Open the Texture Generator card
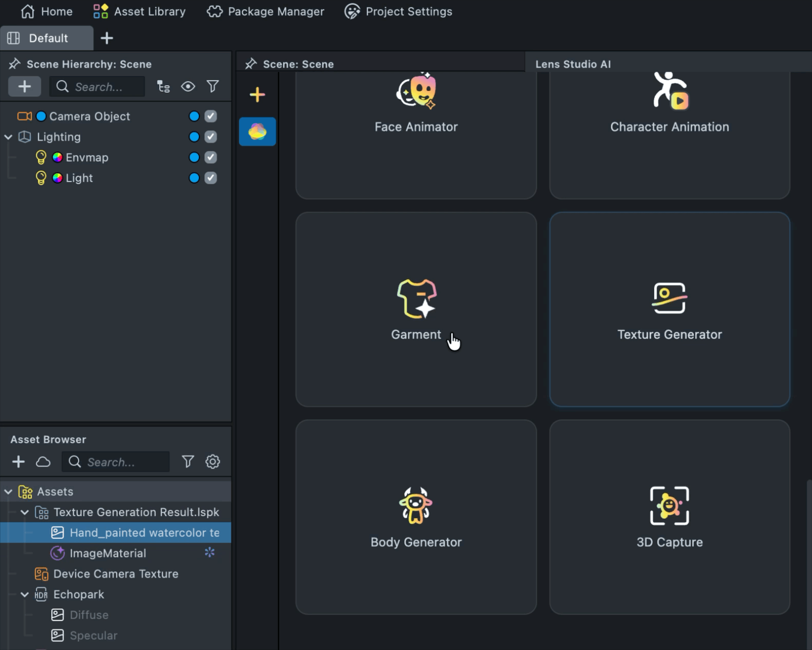This screenshot has height=650, width=812. [x=669, y=309]
